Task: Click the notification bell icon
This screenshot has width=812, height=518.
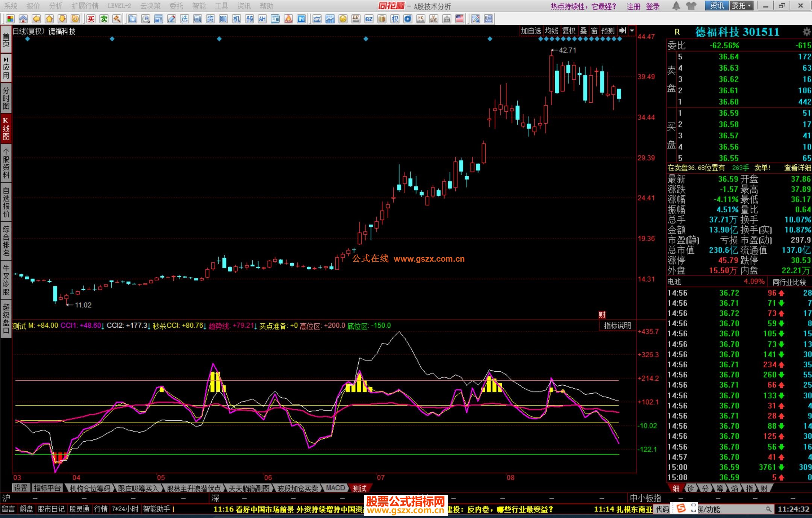Action: pyautogui.click(x=676, y=6)
